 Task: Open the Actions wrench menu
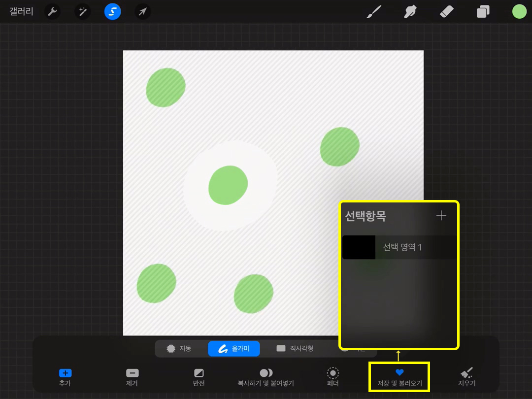click(x=52, y=11)
